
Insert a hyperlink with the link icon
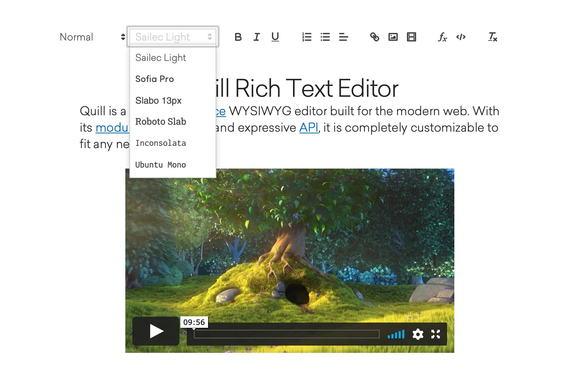click(x=375, y=37)
